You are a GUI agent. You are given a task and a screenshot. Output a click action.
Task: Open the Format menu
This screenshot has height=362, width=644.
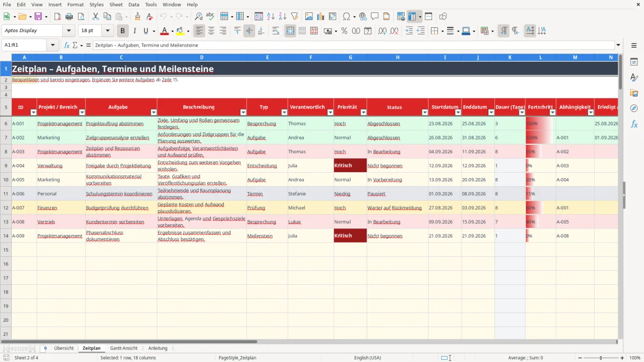pyautogui.click(x=75, y=4)
